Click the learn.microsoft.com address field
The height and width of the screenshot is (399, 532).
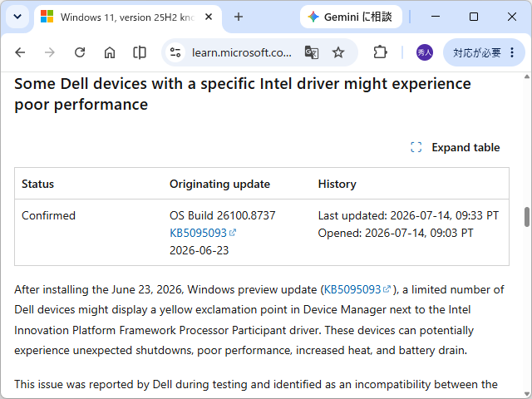click(x=242, y=52)
